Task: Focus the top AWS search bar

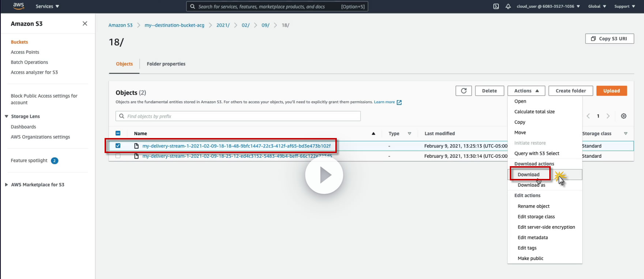Action: coord(277,7)
